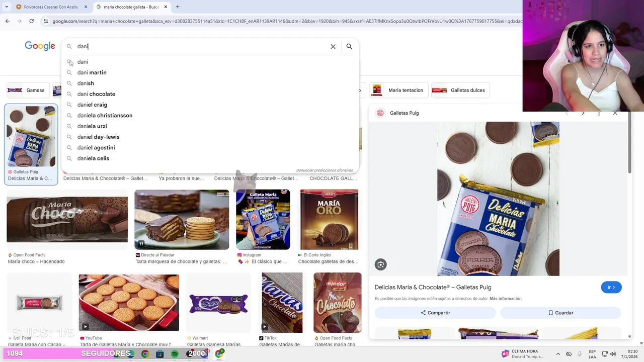
Task: View site information icon in address bar
Action: click(x=46, y=21)
